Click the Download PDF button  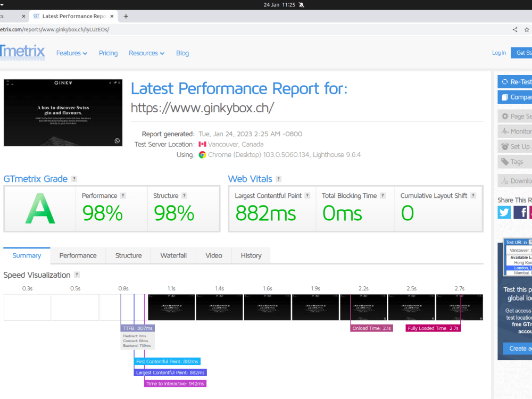[x=514, y=181]
